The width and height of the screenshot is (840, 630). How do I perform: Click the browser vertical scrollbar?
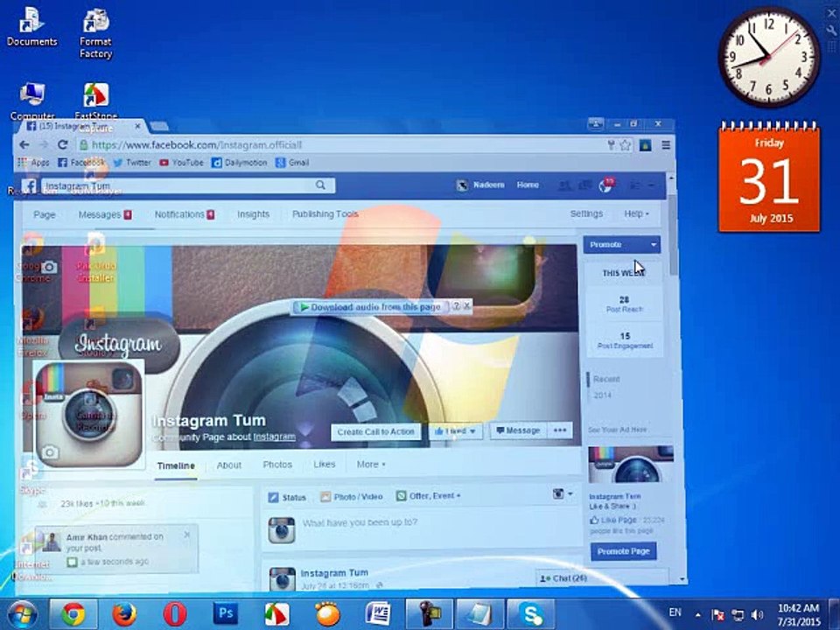click(673, 235)
